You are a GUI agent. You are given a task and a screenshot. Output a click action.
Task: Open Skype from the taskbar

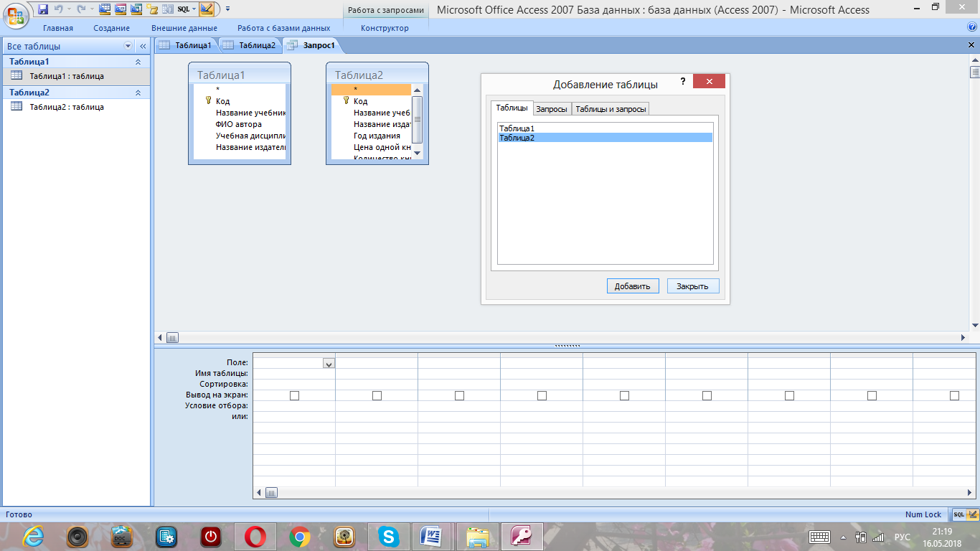[388, 536]
